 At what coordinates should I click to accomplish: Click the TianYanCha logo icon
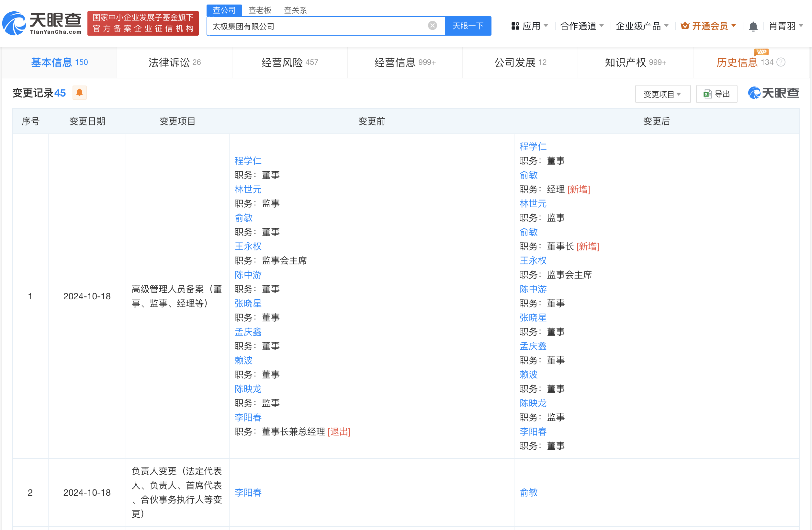click(x=14, y=23)
